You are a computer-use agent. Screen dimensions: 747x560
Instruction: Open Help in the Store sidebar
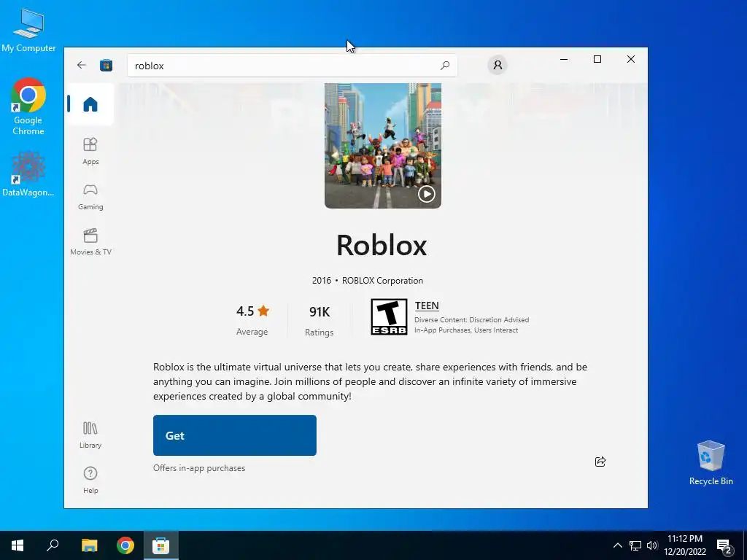(x=90, y=480)
